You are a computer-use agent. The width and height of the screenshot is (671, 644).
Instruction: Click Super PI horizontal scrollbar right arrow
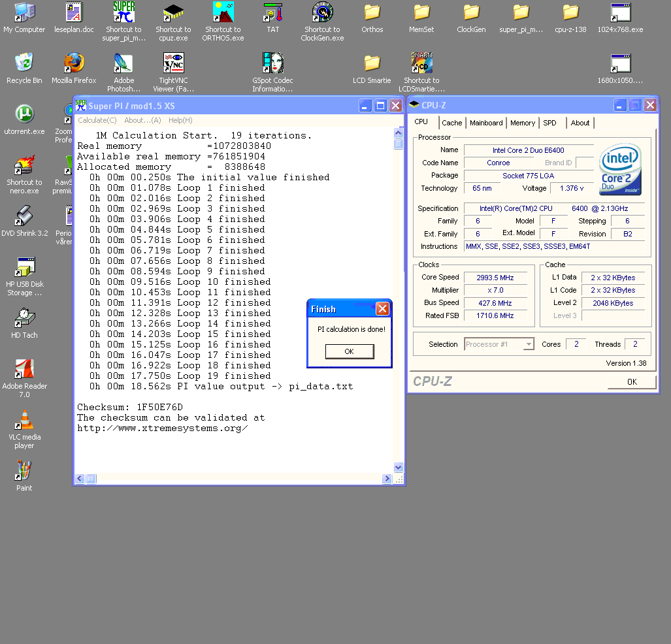(x=387, y=478)
